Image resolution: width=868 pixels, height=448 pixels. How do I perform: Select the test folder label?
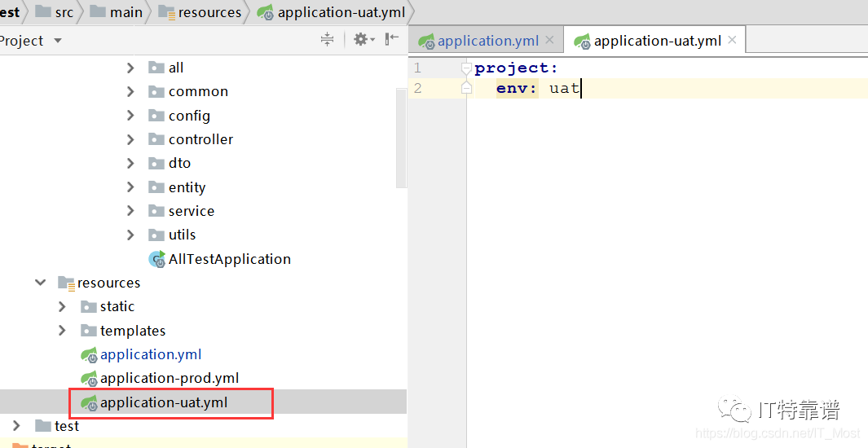67,426
